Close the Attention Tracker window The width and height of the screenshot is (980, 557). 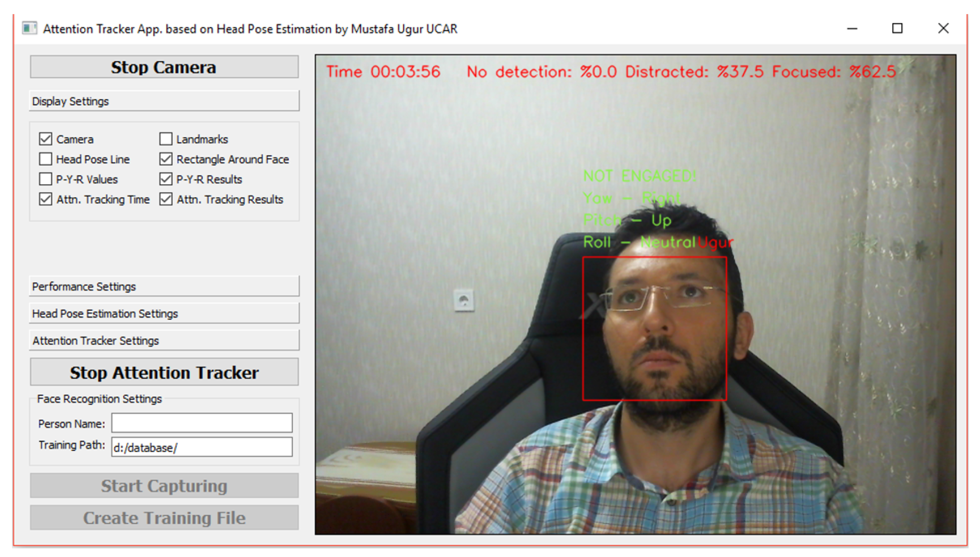(x=943, y=28)
